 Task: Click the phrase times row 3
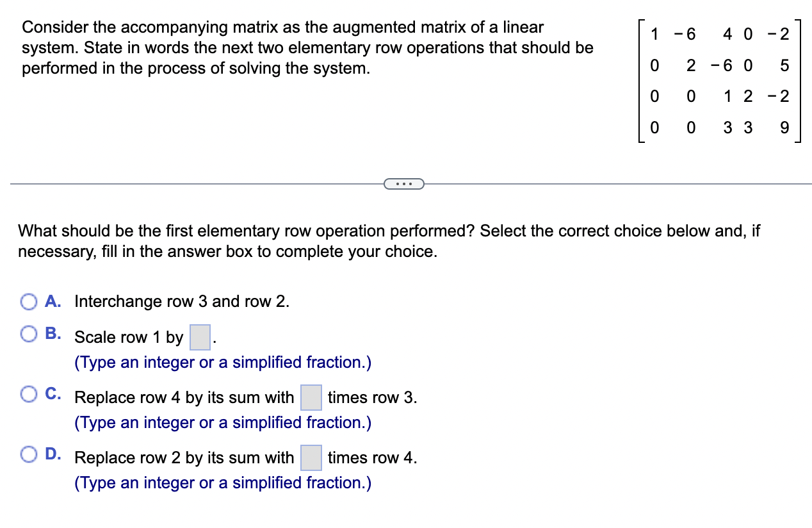click(371, 397)
